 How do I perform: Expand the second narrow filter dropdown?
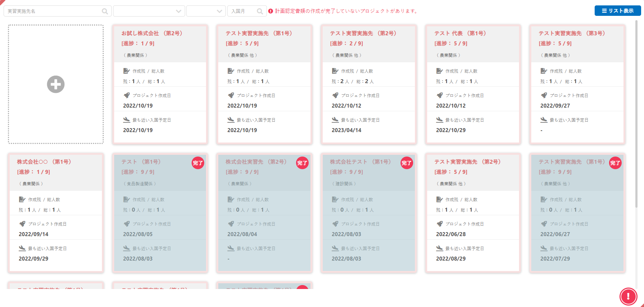(x=206, y=11)
